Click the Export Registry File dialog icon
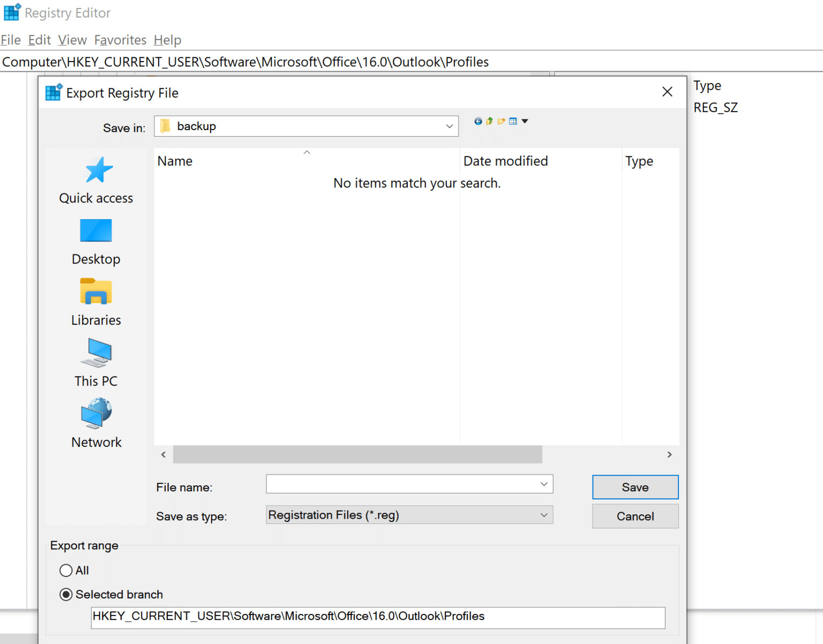Viewport: 823px width, 644px height. tap(54, 93)
